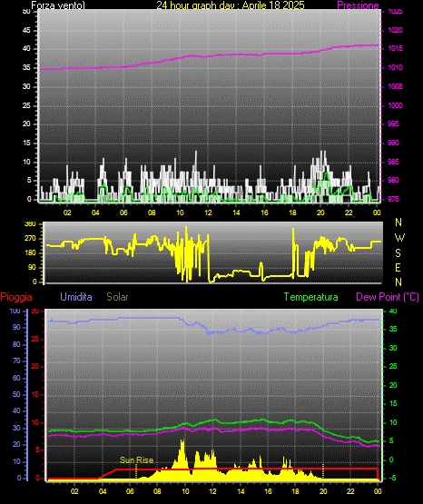Screen dimensions: 423x504
Task: Click the green Temperatura legend label
Action: pyautogui.click(x=310, y=297)
